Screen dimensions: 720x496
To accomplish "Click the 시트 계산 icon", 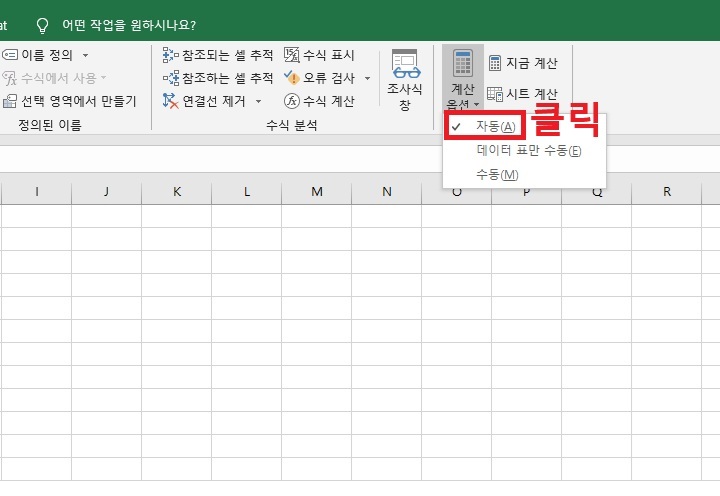I will coord(495,94).
